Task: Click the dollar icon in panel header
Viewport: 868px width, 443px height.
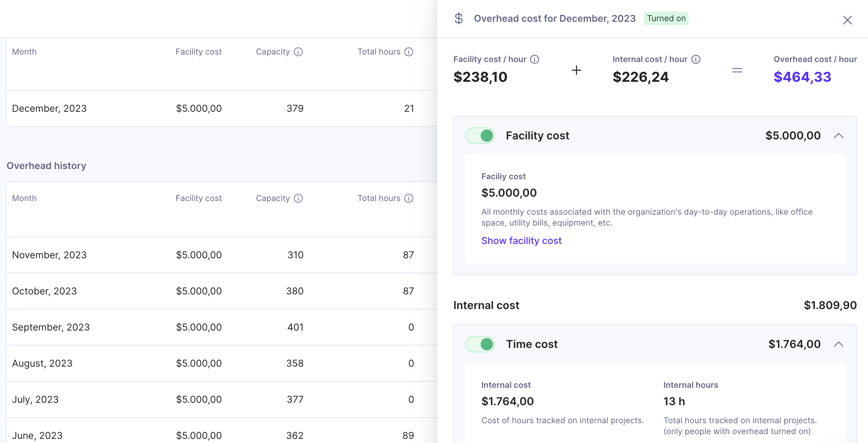Action: pos(459,18)
